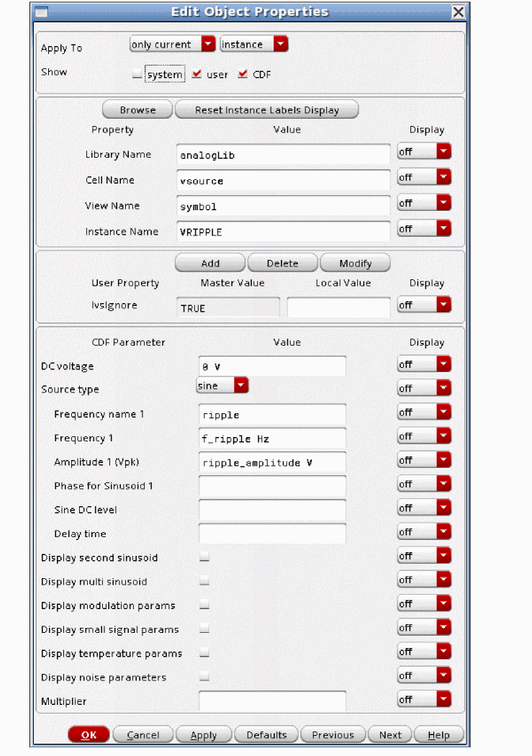Open Display dropdown for lvsIgnore property
The width and height of the screenshot is (532, 756).
point(424,305)
